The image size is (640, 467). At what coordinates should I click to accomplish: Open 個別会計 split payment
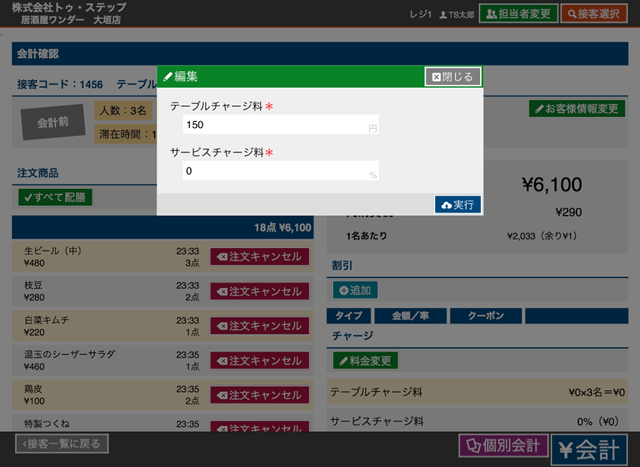click(502, 445)
